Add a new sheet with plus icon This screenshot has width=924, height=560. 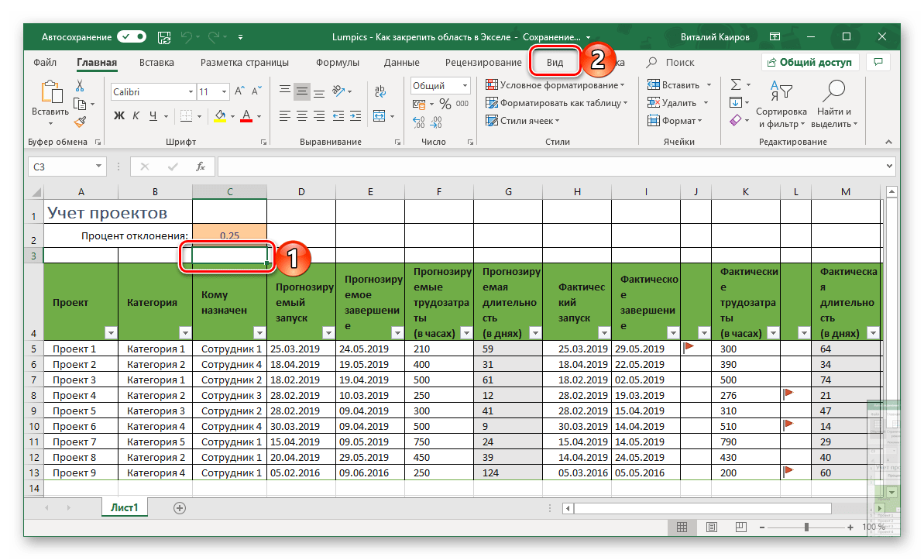(x=180, y=508)
